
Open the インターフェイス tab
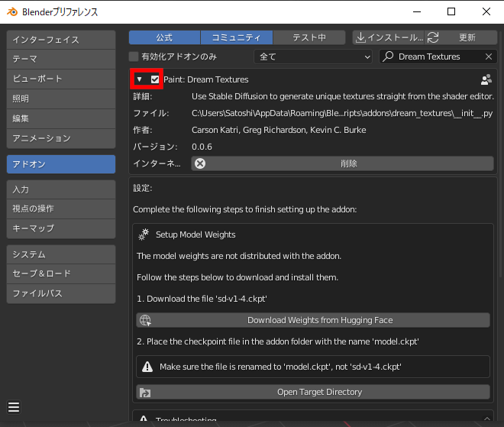[x=61, y=40]
